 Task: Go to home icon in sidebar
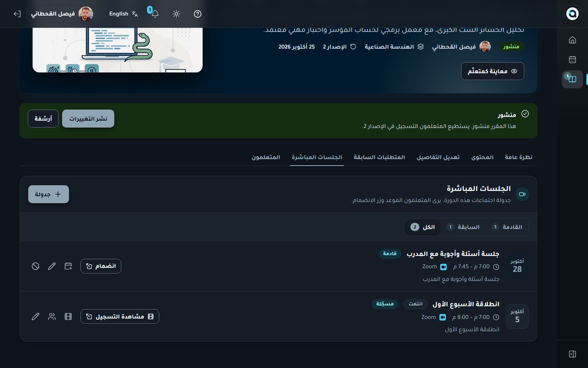(x=572, y=40)
